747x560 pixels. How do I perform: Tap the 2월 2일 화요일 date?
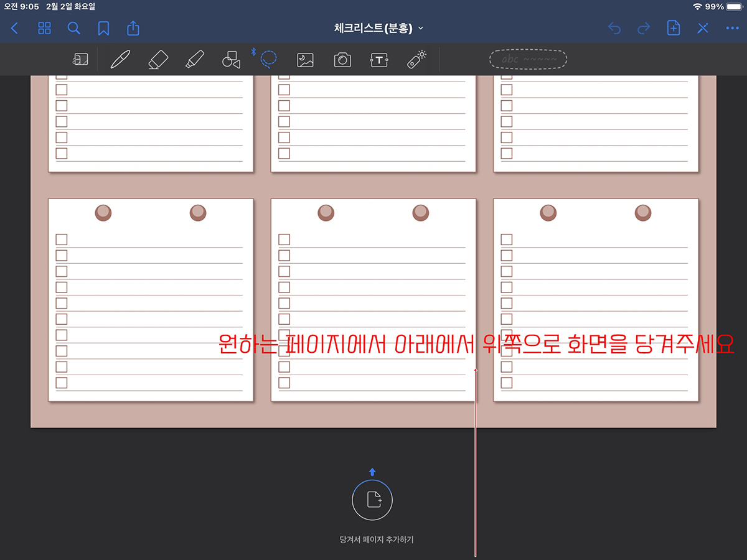[x=70, y=6]
